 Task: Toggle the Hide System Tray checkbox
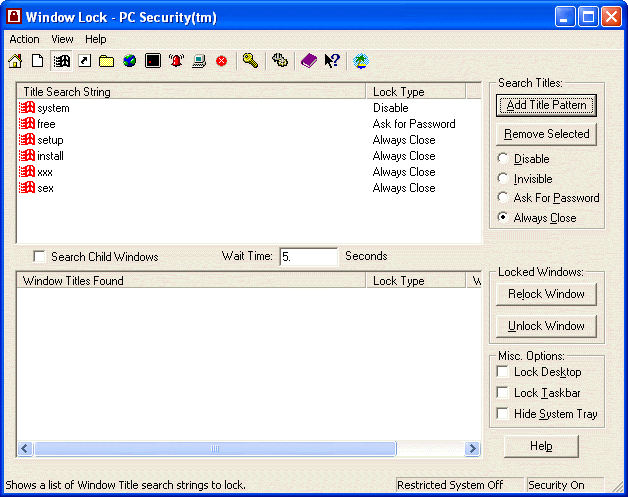point(503,414)
